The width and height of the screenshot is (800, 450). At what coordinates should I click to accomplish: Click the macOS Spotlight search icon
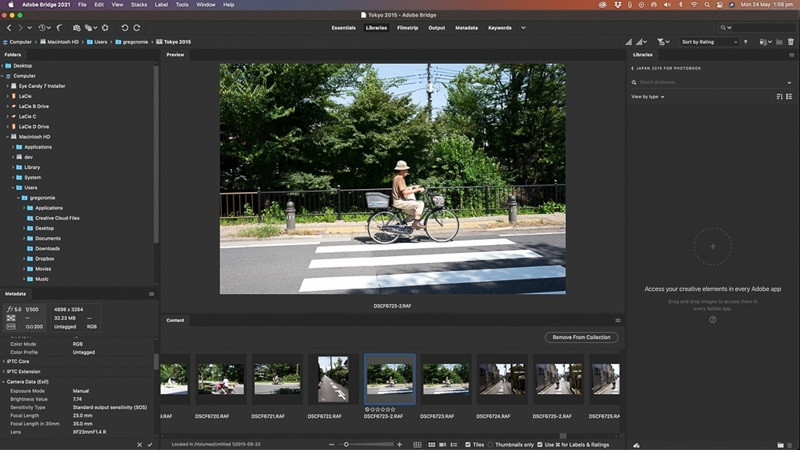point(707,5)
